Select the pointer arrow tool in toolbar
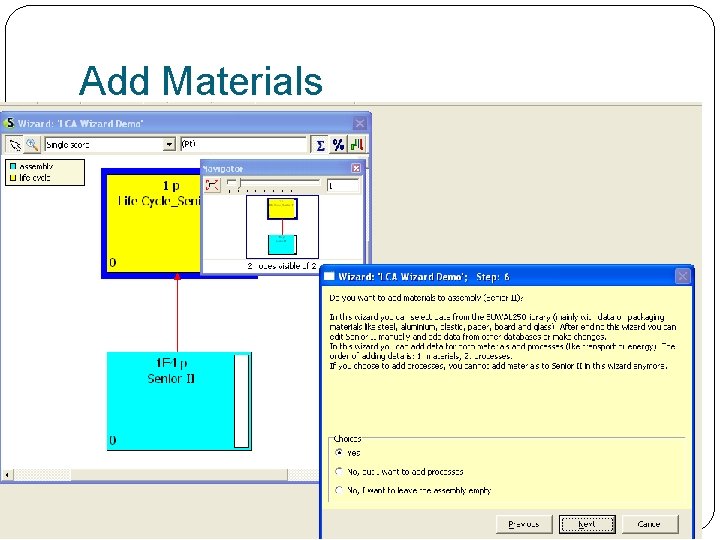The image size is (720, 540). coord(15,145)
